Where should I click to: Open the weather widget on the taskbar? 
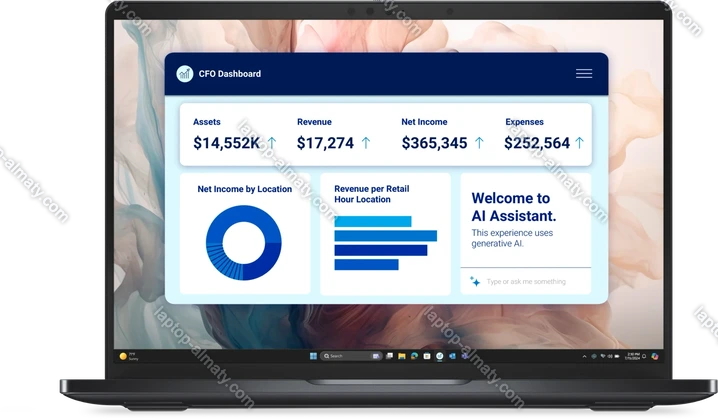tap(126, 356)
